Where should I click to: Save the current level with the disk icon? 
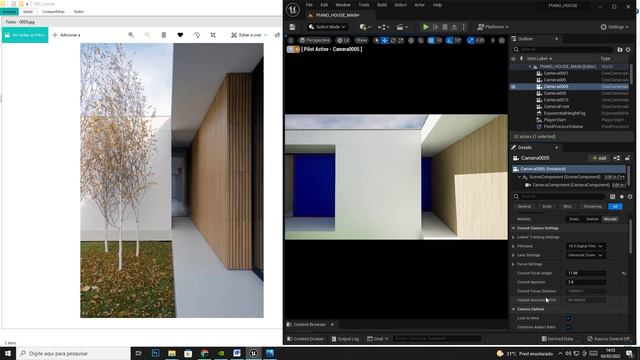[x=292, y=27]
